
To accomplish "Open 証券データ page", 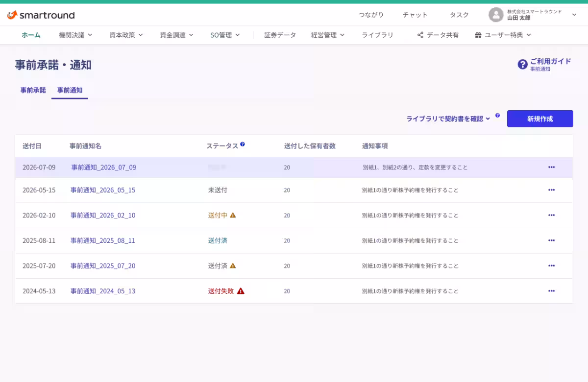I will 280,35.
